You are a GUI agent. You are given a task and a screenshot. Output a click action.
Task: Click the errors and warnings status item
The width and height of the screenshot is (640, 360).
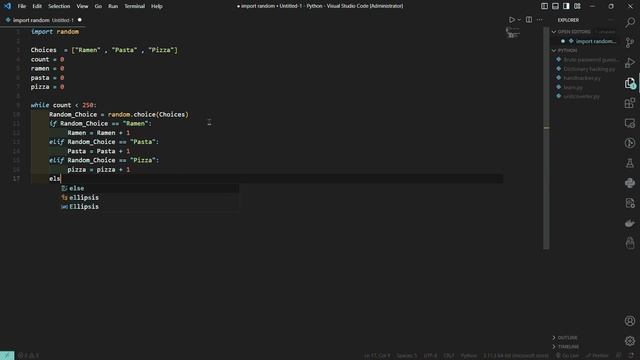(28, 356)
